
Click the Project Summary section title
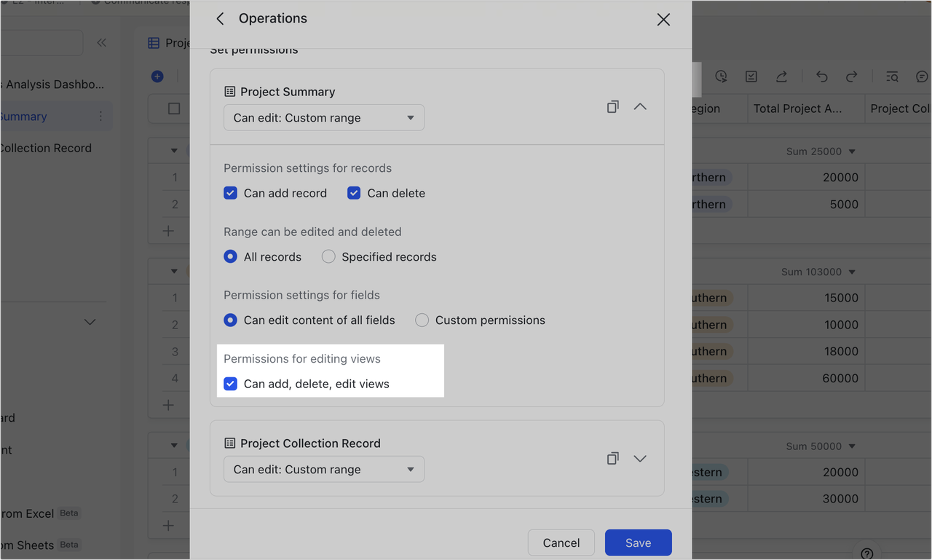coord(288,92)
